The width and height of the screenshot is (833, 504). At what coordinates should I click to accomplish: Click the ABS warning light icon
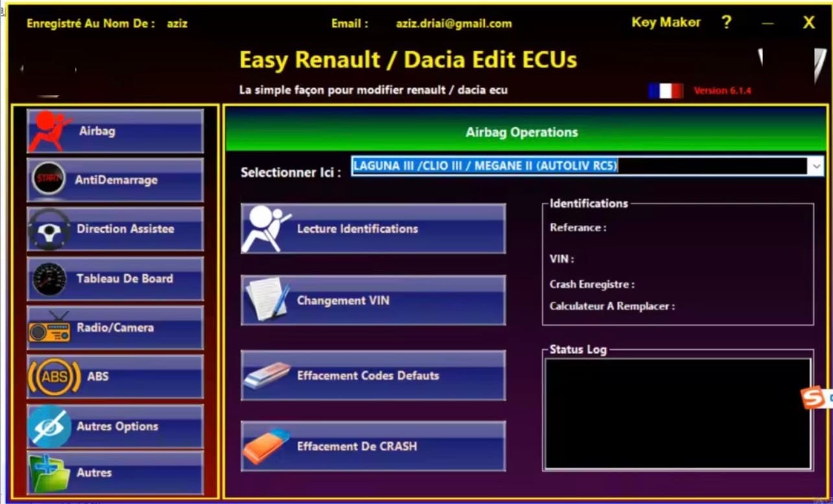(x=54, y=377)
